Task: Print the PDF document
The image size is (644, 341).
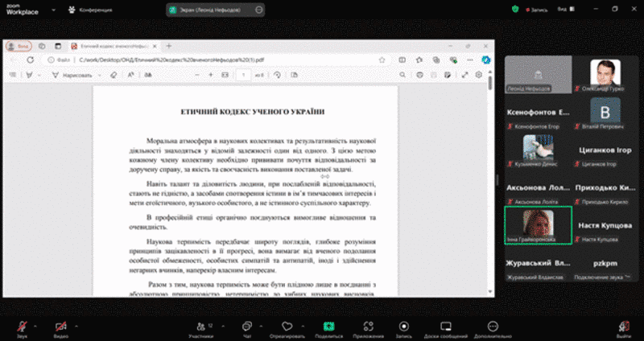Action: click(x=419, y=75)
